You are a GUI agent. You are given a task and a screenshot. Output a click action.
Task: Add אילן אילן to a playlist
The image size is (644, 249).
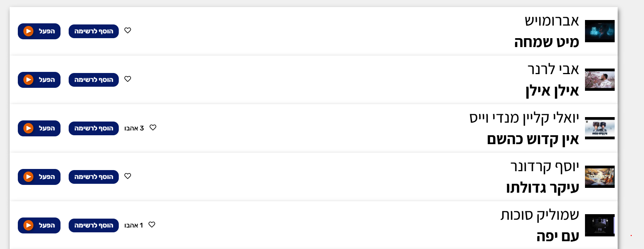pyautogui.click(x=94, y=80)
